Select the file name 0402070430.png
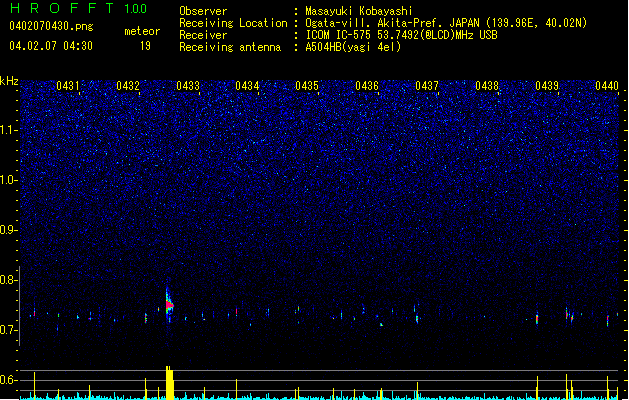This screenshot has height=400, width=629. click(x=51, y=26)
